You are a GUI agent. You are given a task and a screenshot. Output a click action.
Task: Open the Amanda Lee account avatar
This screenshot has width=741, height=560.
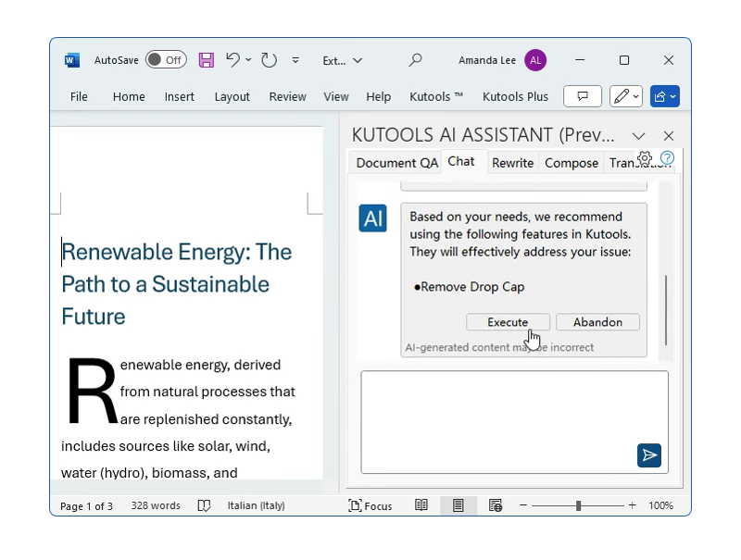coord(535,60)
